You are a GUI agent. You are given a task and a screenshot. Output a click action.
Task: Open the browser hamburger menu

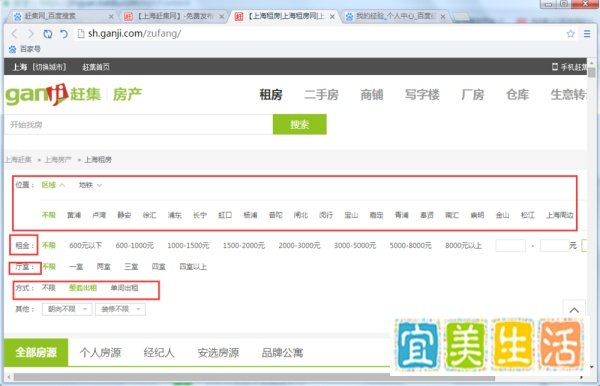click(x=587, y=34)
